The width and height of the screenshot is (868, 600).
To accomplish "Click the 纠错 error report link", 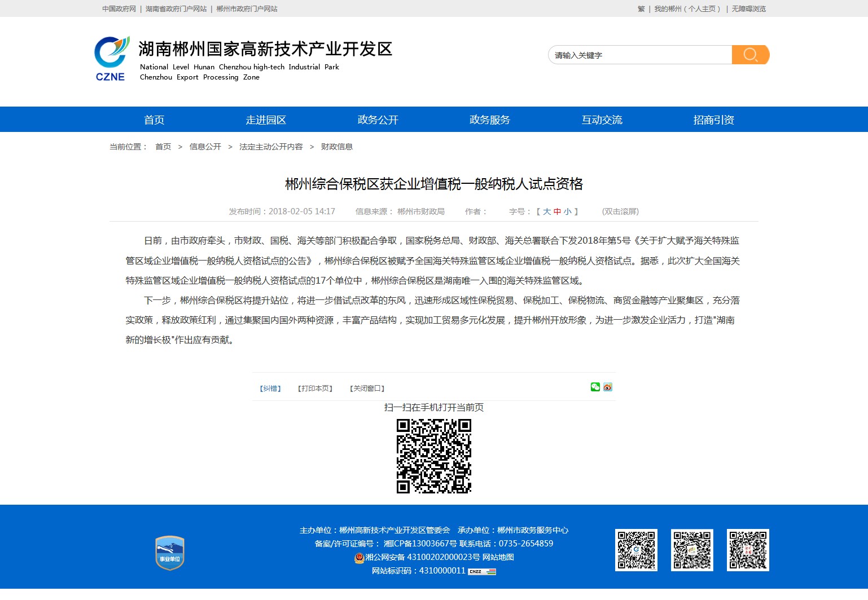I will point(270,389).
